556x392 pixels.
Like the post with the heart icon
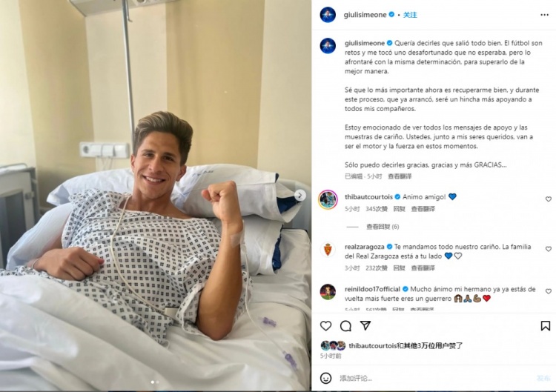325,326
